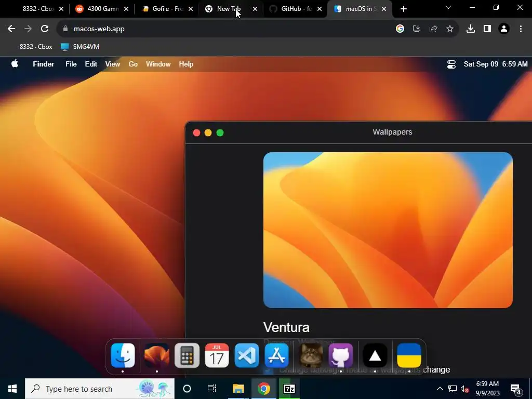This screenshot has height=399, width=532.
Task: Open the App Store dock icon
Action: [x=276, y=355]
